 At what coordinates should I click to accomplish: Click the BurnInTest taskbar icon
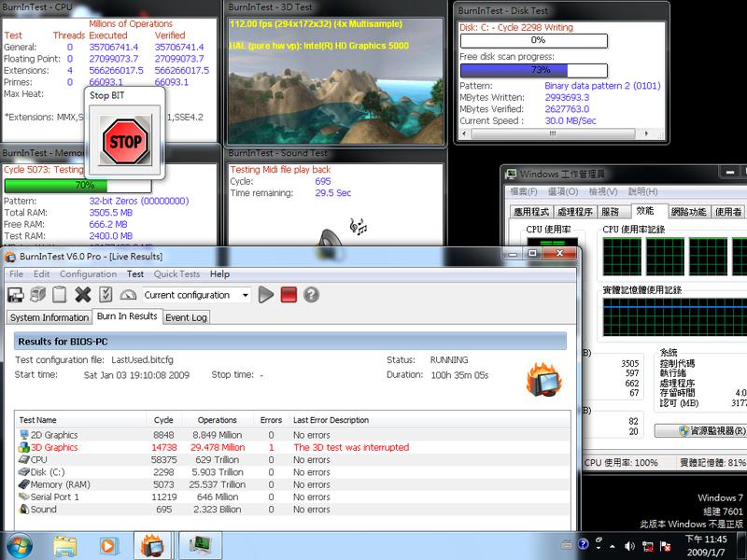point(152,546)
